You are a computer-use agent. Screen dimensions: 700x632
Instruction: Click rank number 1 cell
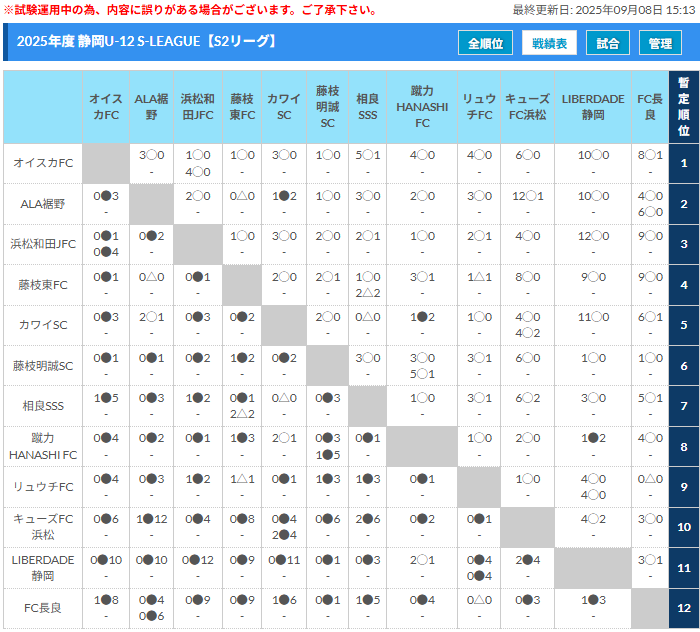683,163
